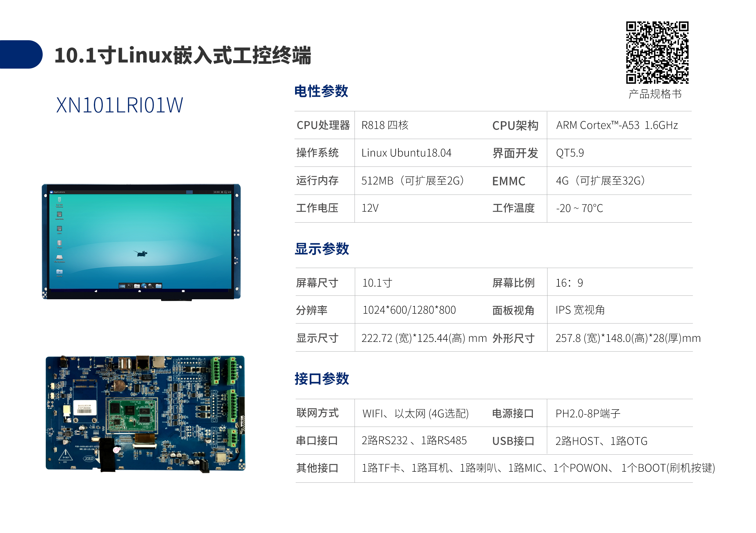The width and height of the screenshot is (756, 533).
Task: Click the 接口参数 section heading
Action: pyautogui.click(x=322, y=379)
